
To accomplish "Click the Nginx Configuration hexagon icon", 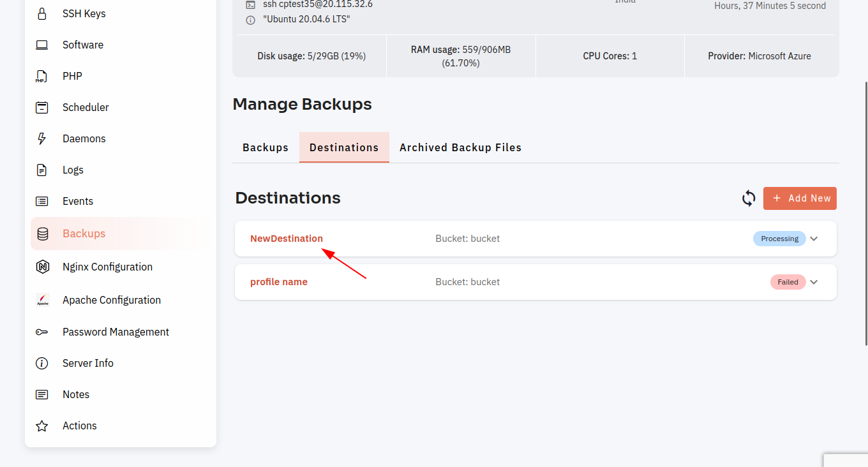I will [43, 267].
